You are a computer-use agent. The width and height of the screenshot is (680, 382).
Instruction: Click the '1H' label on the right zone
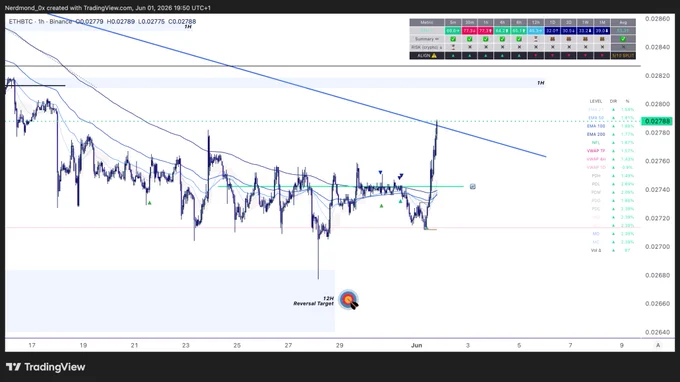point(541,83)
